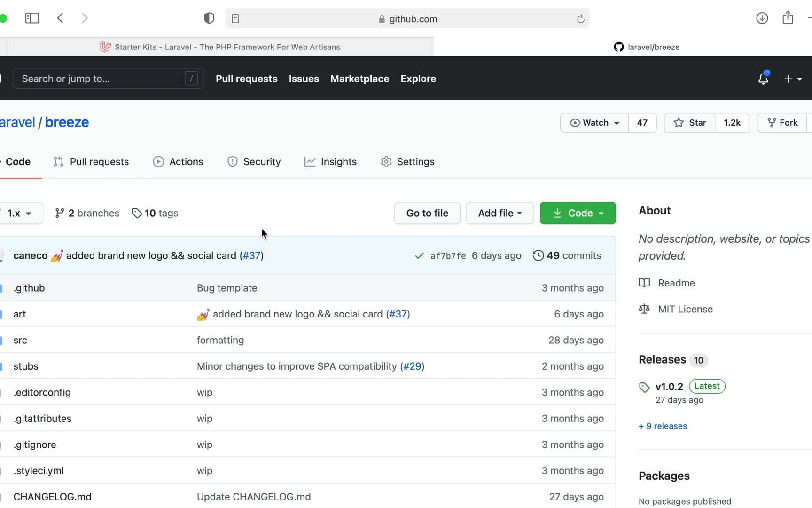Image resolution: width=812 pixels, height=508 pixels.
Task: Show the + 9 releases link
Action: 663,426
